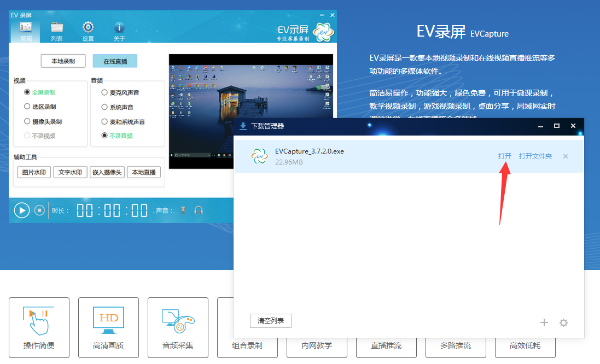Click the 操作简便 feature card

pos(39,328)
